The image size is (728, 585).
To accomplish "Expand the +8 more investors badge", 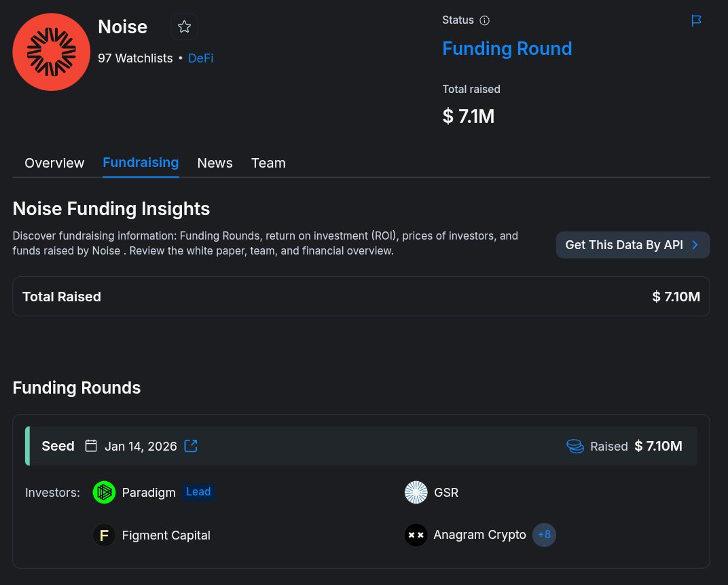I will (x=544, y=535).
